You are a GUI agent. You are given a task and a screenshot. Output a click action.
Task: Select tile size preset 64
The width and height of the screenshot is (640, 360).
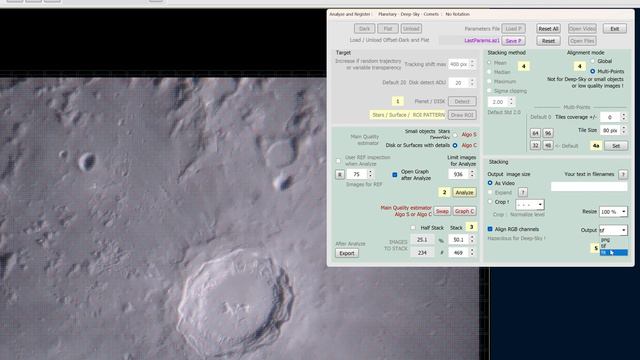click(536, 133)
